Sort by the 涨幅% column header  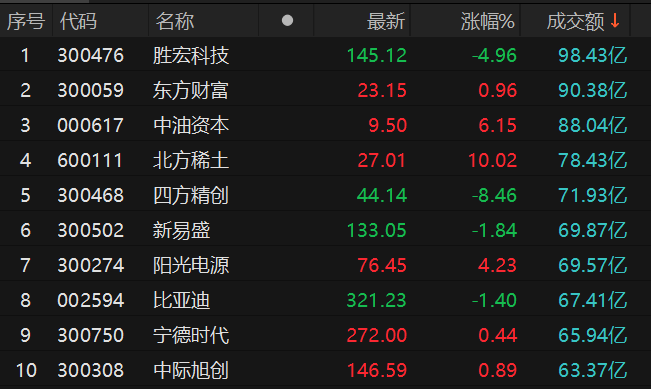point(488,21)
